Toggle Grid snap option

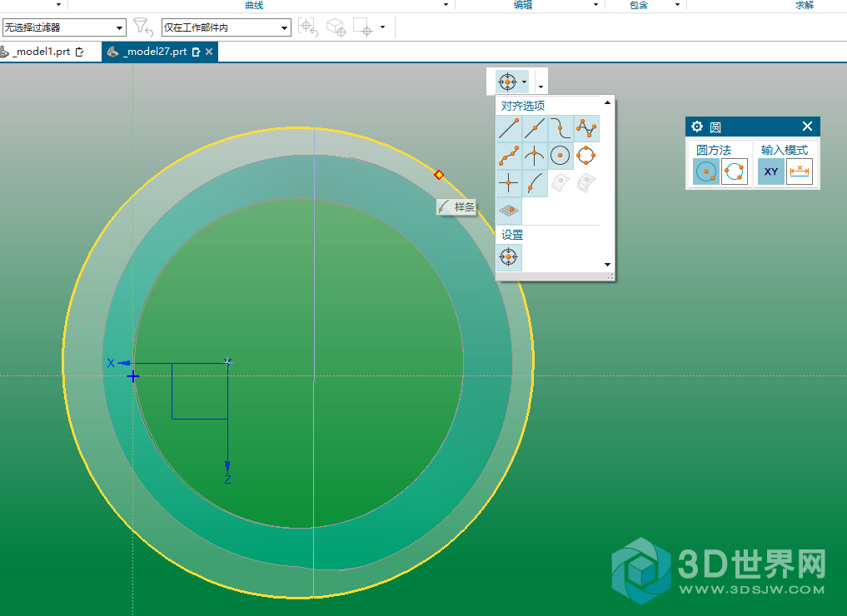[509, 211]
